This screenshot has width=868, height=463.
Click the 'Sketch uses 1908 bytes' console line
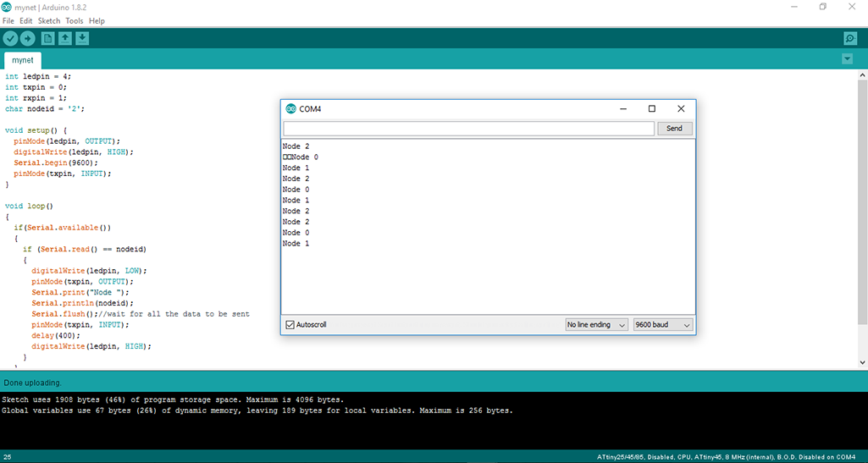click(173, 400)
